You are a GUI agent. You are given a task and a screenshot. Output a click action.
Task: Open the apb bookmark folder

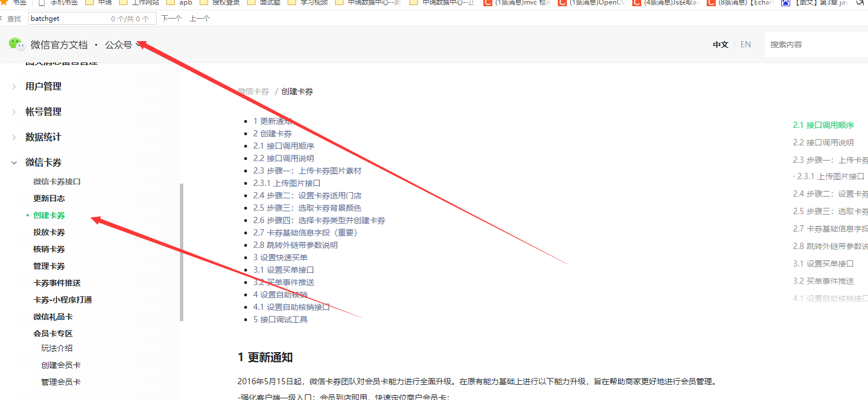(180, 2)
